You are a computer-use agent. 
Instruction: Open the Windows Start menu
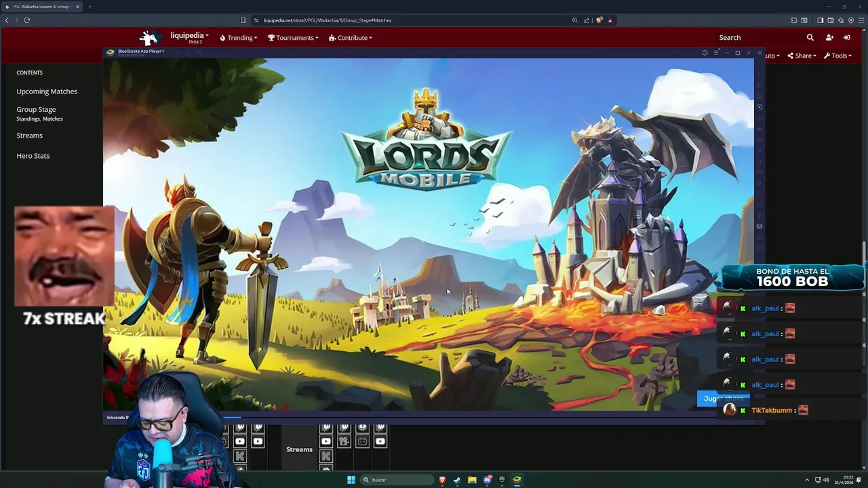[351, 480]
